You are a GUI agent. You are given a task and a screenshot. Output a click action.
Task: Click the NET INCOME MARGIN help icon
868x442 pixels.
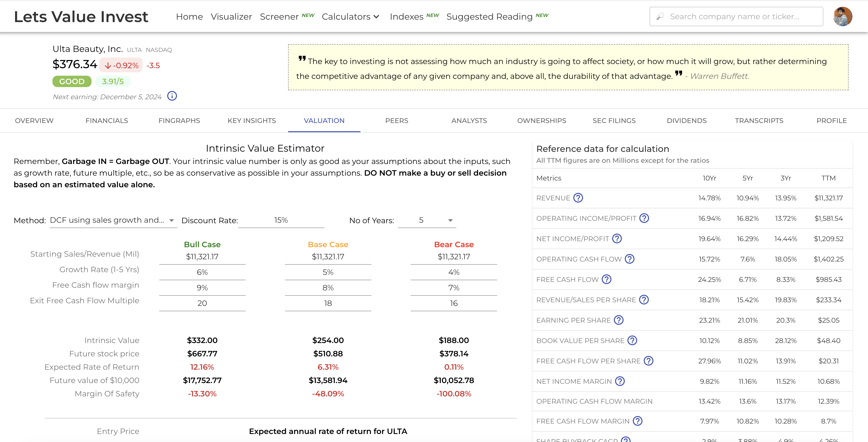pyautogui.click(x=620, y=381)
